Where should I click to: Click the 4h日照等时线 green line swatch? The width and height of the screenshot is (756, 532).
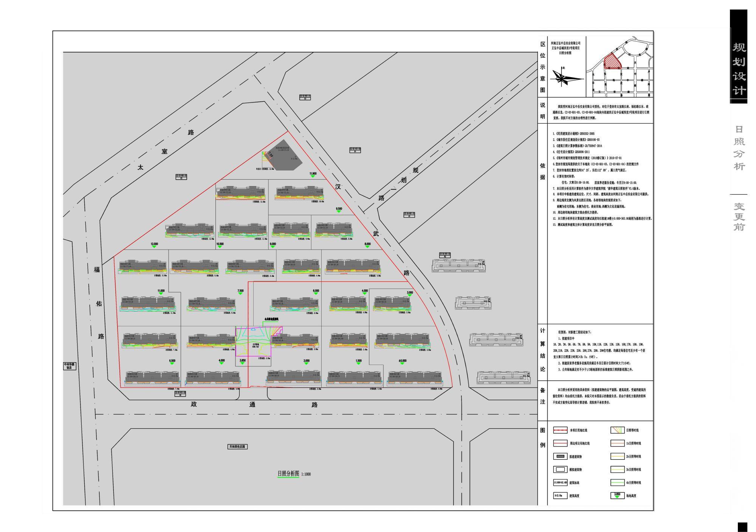tap(617, 483)
